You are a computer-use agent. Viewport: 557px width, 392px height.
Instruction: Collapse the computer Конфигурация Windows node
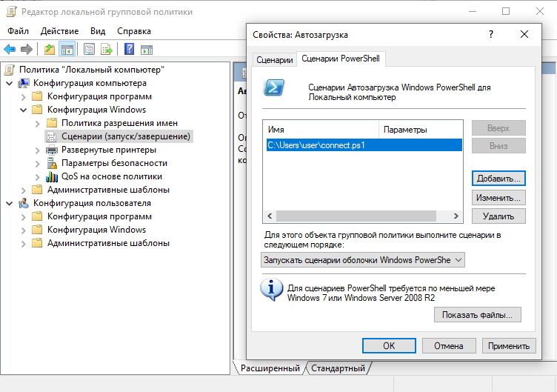point(24,110)
